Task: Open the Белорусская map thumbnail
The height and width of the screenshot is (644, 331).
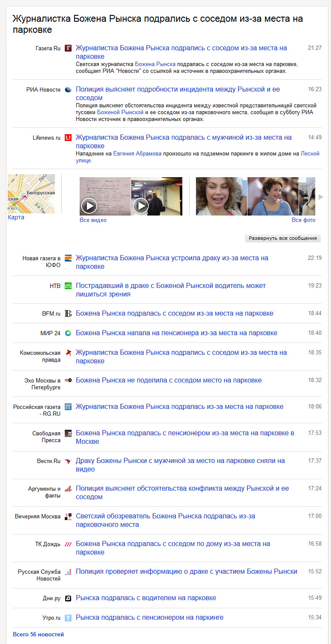Action: (x=31, y=193)
